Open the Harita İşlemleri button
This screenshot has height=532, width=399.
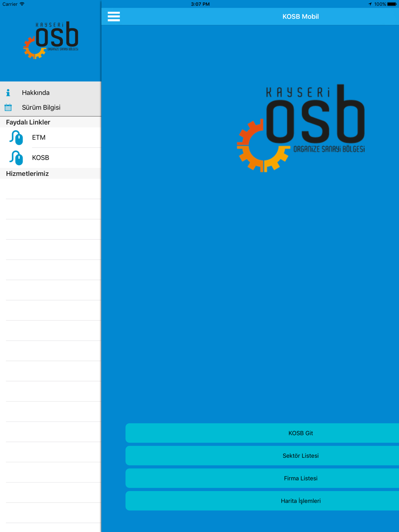pyautogui.click(x=262, y=501)
